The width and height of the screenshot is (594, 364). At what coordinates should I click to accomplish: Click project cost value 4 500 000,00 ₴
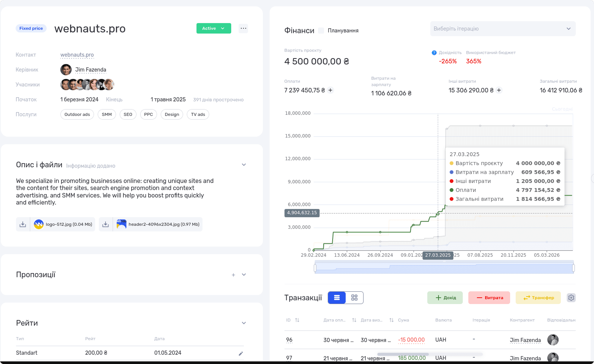(x=317, y=61)
